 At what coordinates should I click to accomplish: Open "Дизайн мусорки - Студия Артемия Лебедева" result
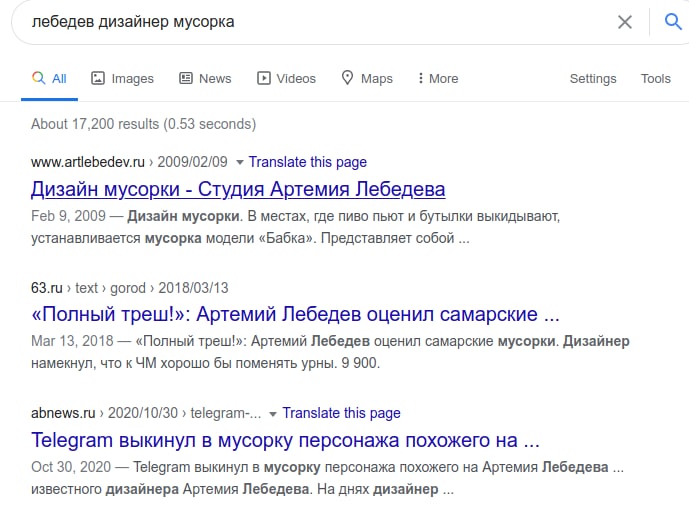coord(238,189)
